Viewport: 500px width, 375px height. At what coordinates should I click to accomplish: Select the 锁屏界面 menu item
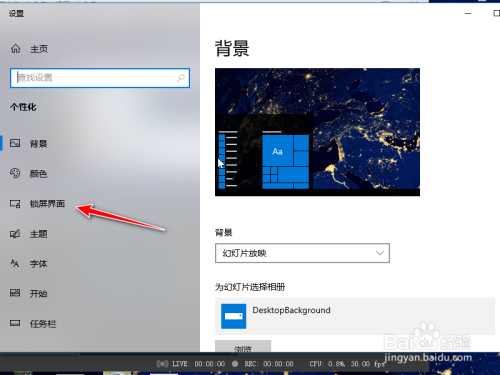[47, 204]
